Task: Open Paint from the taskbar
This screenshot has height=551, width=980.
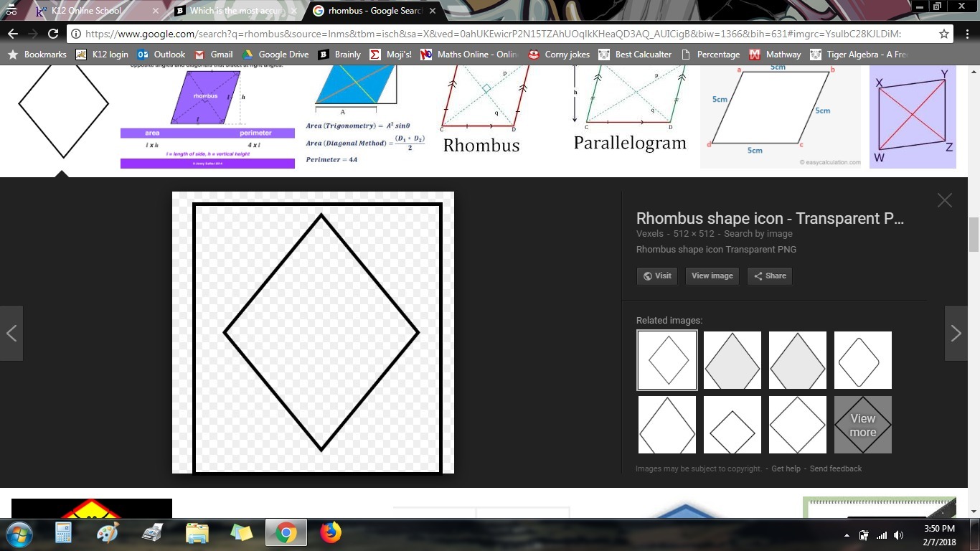Action: (108, 533)
